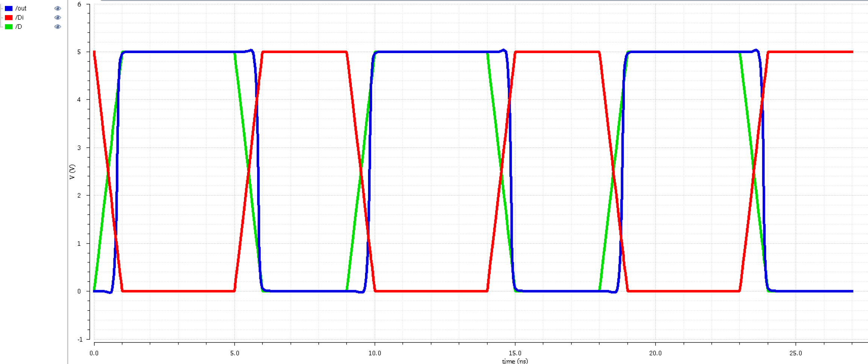Toggle visibility of the /out signal

pyautogui.click(x=57, y=8)
